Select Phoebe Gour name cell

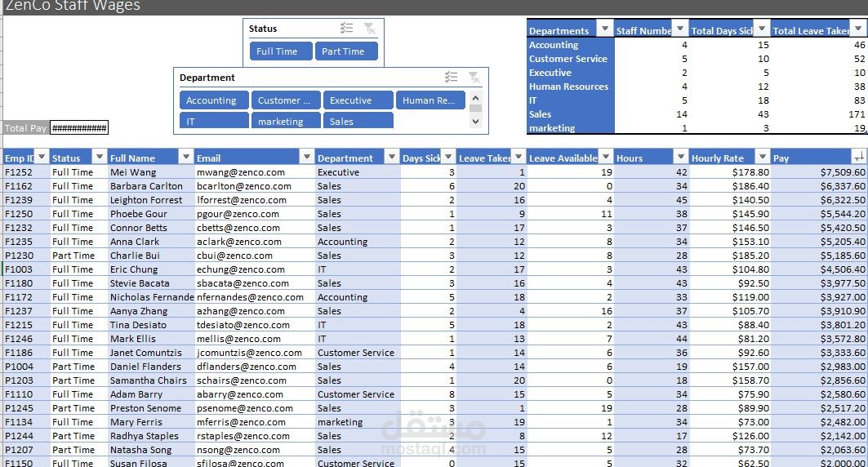(151, 214)
